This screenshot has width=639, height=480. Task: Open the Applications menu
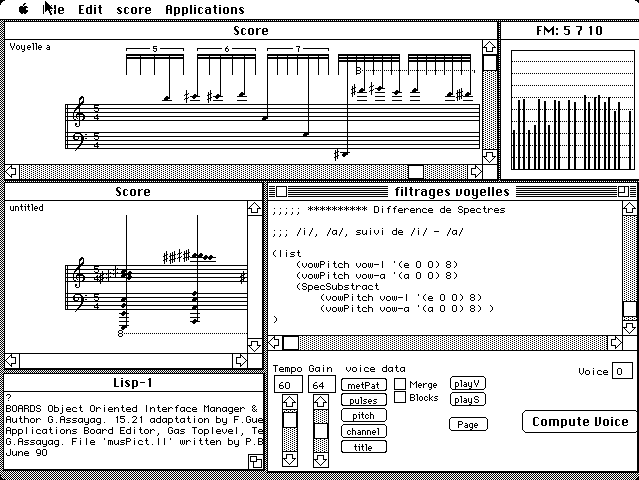pos(204,9)
